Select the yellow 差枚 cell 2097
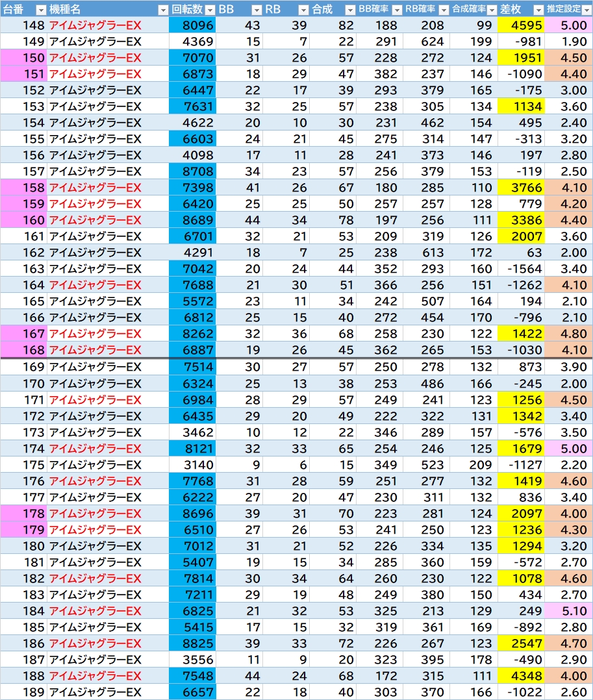593x700 pixels. click(521, 514)
